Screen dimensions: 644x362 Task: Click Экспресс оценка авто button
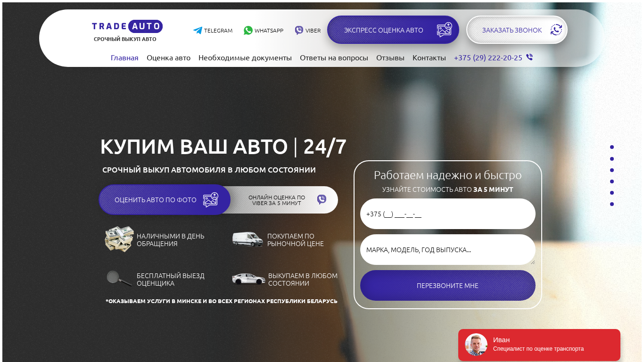[x=393, y=30]
